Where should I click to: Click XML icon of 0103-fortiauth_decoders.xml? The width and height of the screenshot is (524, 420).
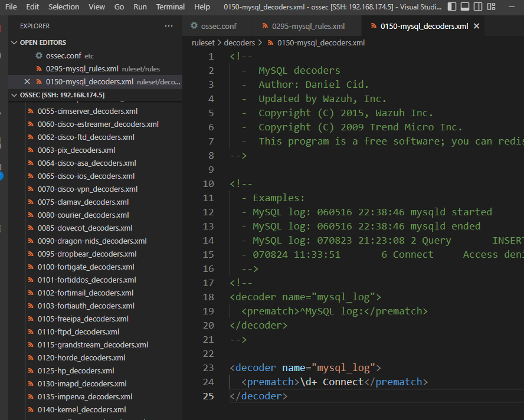pos(31,306)
